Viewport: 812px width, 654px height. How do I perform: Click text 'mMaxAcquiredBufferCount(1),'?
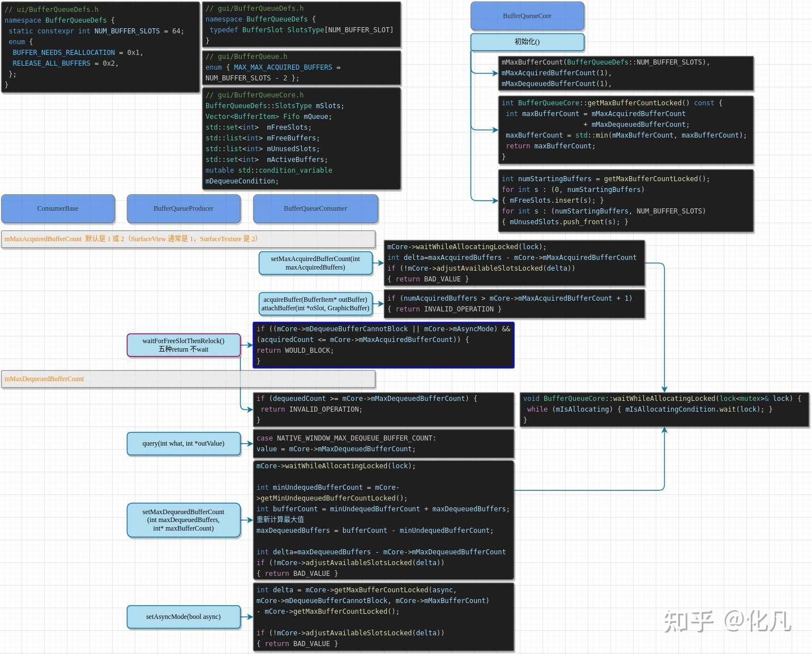tap(557, 73)
